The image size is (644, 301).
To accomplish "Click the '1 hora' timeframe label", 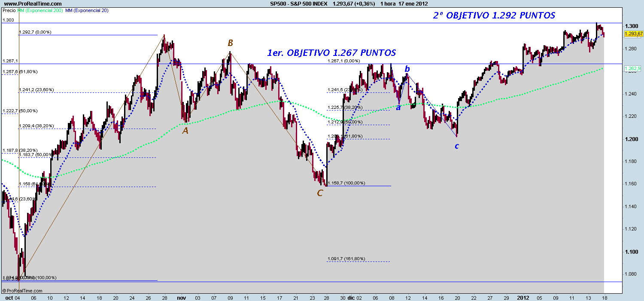I will [388, 3].
